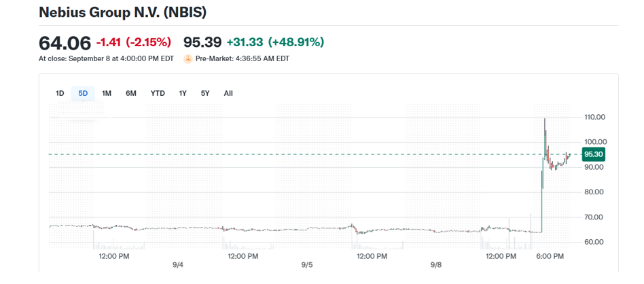Click the 9/8 date label
This screenshot has height=284, width=644.
[x=435, y=265]
